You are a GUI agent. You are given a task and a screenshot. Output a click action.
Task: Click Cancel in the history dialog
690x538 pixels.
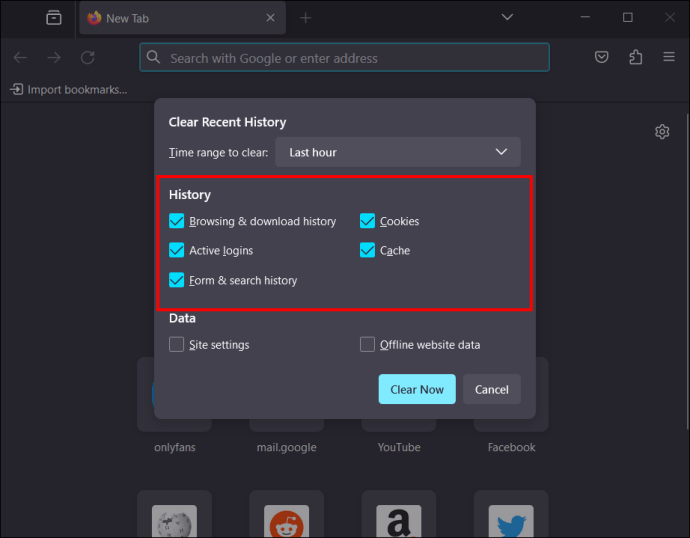492,389
